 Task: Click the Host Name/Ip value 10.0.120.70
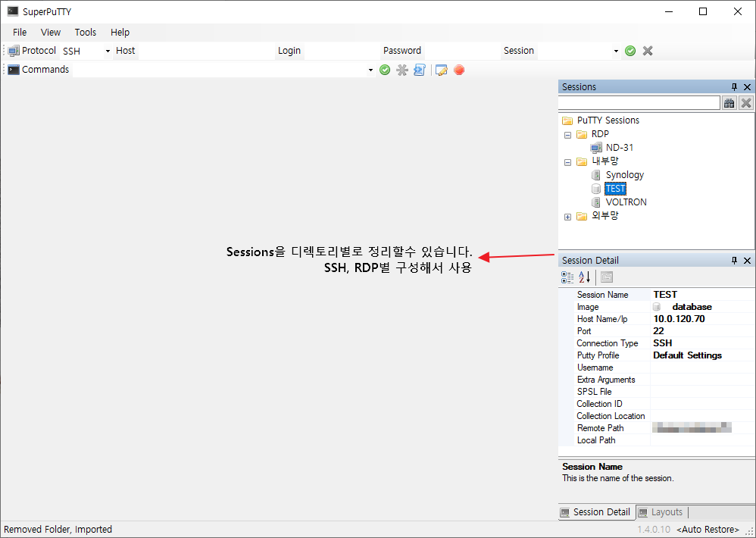click(x=679, y=319)
